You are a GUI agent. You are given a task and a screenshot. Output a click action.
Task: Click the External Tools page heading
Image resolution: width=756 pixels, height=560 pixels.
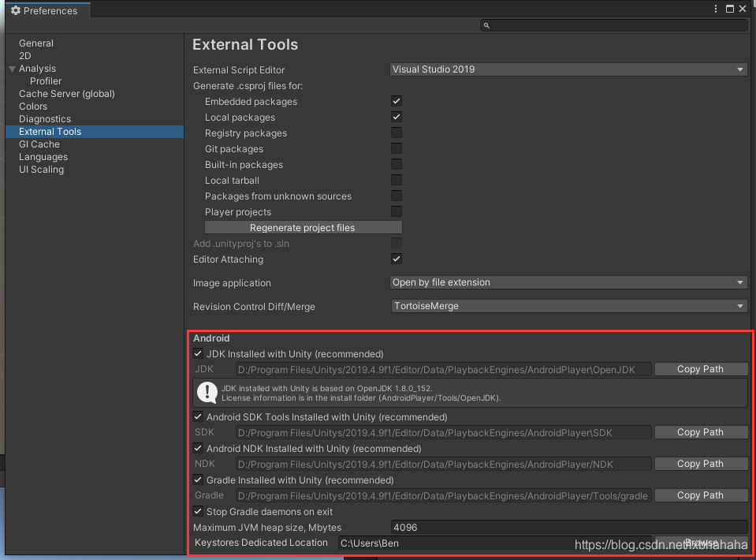[x=245, y=45]
